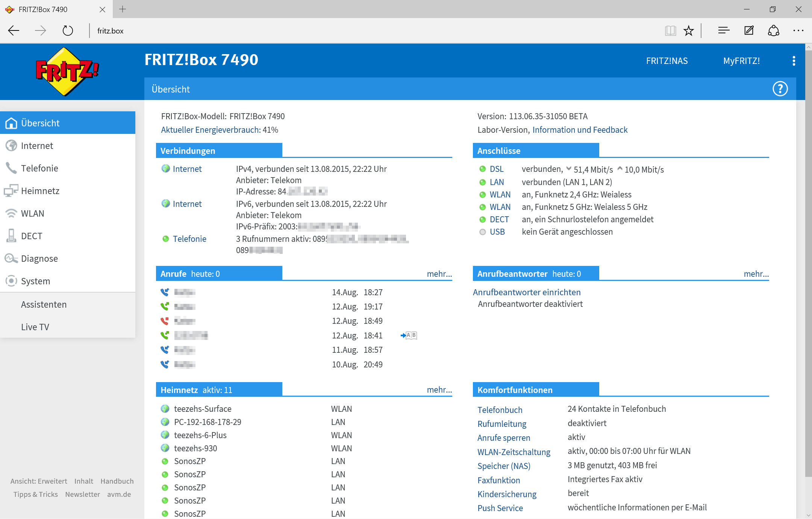The height and width of the screenshot is (519, 812).
Task: Click missed call icon at 12.Aug. 18:49
Action: 165,321
